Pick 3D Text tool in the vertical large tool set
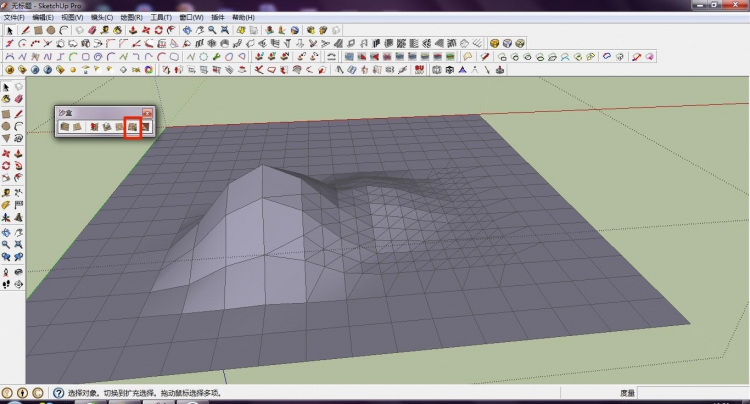The height and width of the screenshot is (404, 750). 18,217
